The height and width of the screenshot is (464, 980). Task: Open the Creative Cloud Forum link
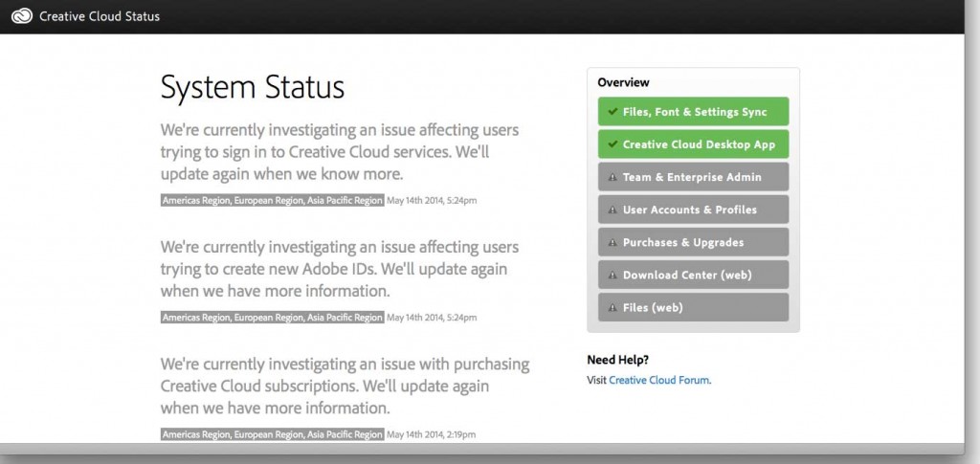pos(659,380)
